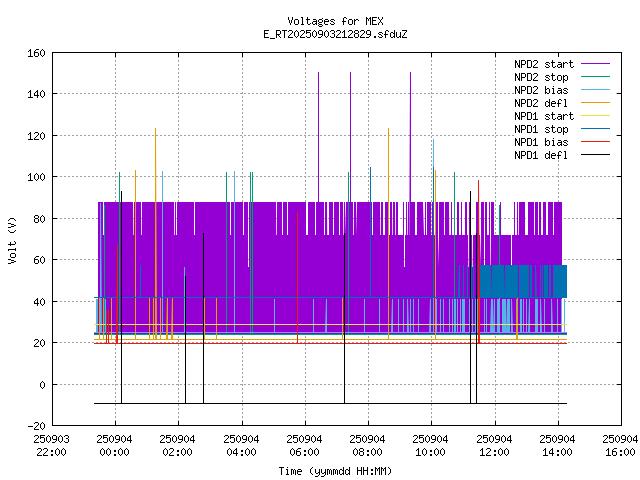The height and width of the screenshot is (480, 640).
Task: Click the NPD2 bias legend text
Action: (x=543, y=90)
